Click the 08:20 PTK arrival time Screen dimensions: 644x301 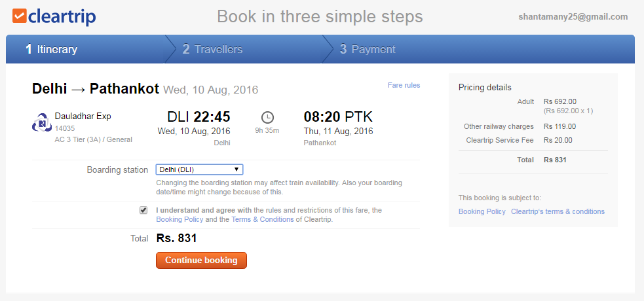(x=338, y=117)
